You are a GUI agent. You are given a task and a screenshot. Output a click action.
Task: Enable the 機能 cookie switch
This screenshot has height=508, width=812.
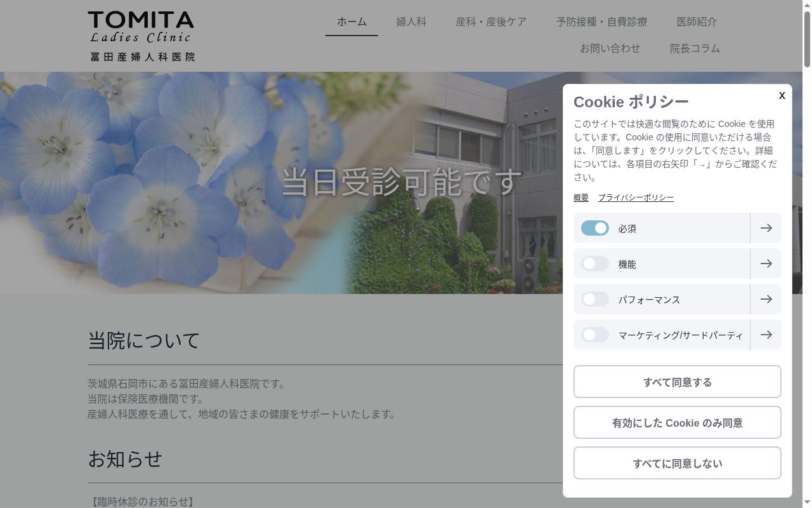pos(595,264)
